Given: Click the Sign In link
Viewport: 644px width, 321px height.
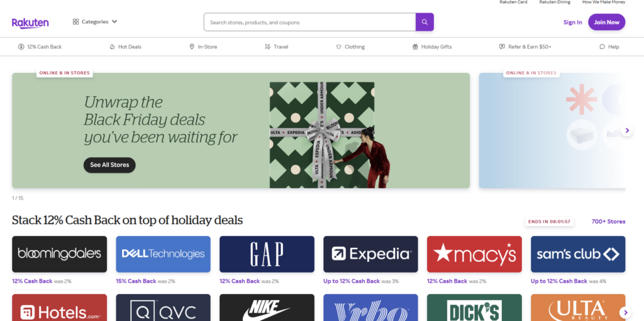Looking at the screenshot, I should click(572, 23).
